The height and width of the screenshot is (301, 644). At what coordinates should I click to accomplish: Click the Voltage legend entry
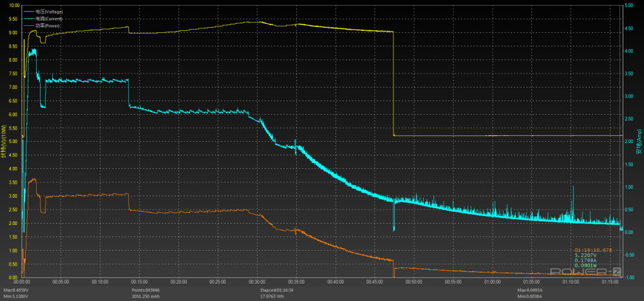click(x=48, y=12)
